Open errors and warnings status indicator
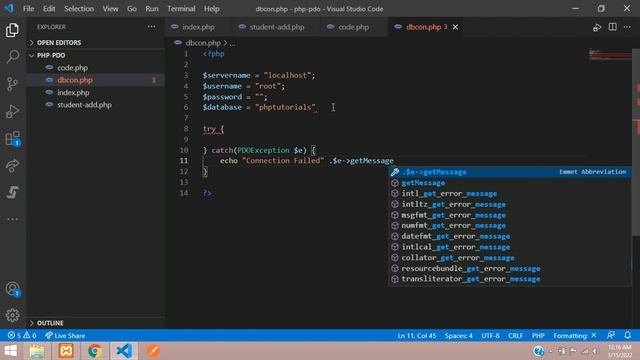This screenshot has height=360, width=640. point(22,336)
